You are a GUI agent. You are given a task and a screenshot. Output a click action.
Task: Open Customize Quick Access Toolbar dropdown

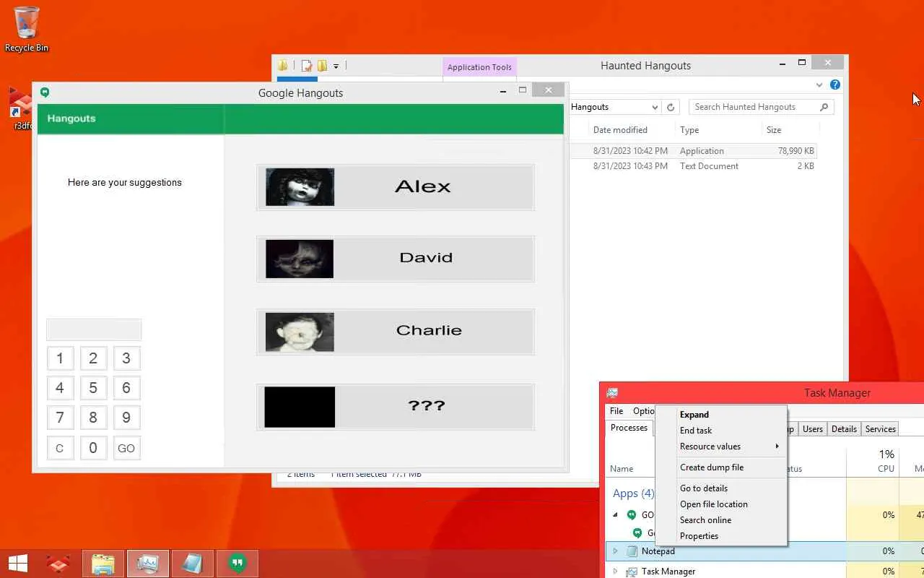pyautogui.click(x=336, y=66)
